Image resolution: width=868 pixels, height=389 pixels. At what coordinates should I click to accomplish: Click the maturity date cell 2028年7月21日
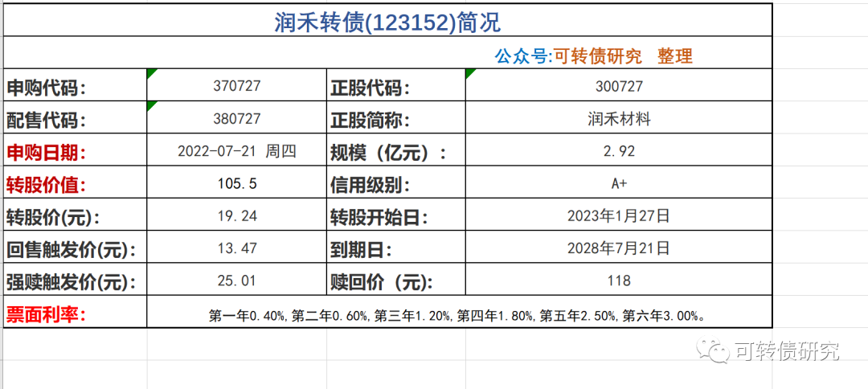(x=619, y=248)
